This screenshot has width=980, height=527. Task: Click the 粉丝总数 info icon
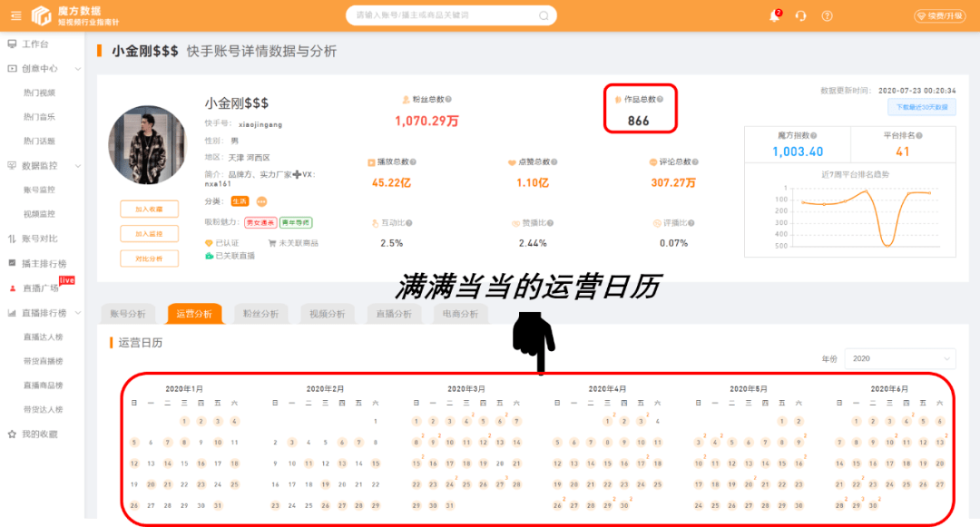448,99
